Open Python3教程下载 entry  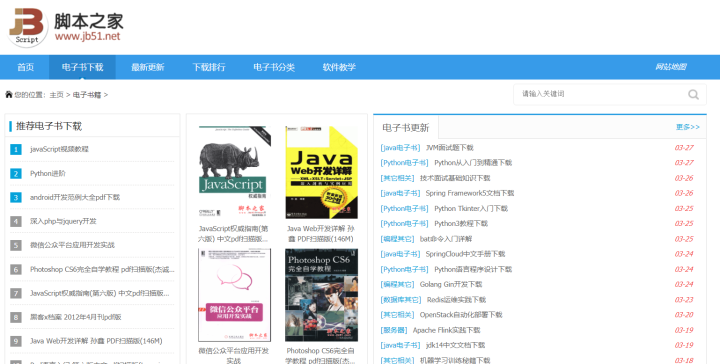(461, 224)
